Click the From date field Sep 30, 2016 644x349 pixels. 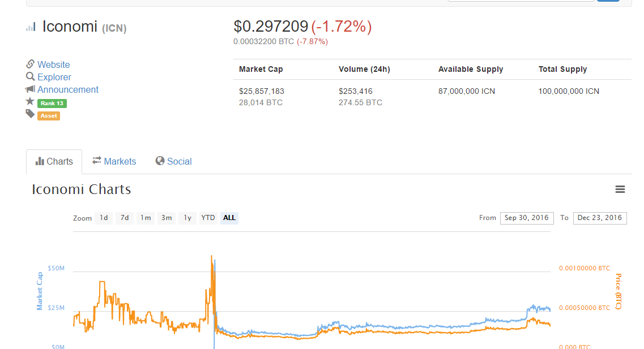527,218
